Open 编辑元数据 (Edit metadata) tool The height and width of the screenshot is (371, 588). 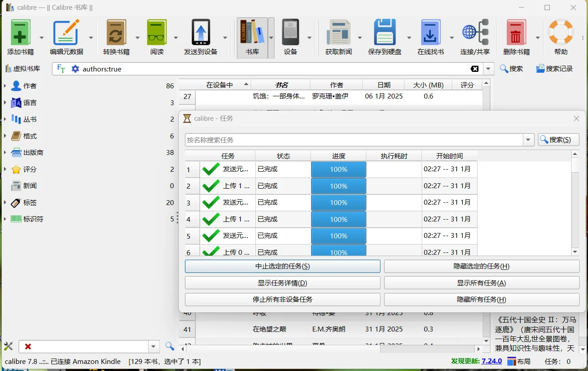pyautogui.click(x=67, y=32)
